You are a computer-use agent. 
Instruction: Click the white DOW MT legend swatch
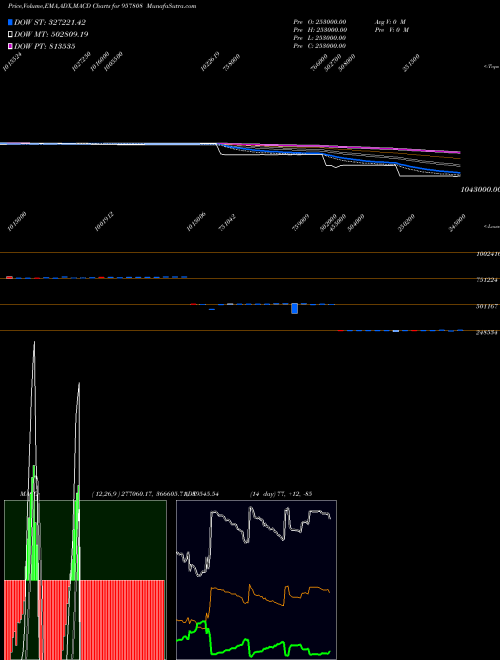(10, 34)
